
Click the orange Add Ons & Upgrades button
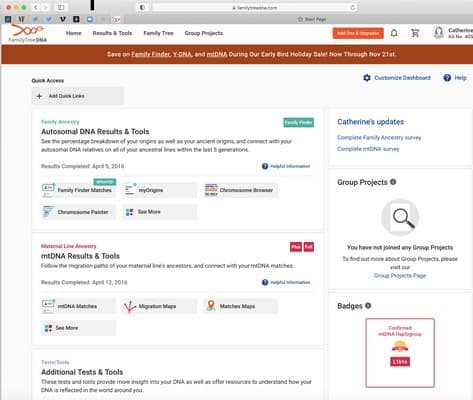(358, 33)
